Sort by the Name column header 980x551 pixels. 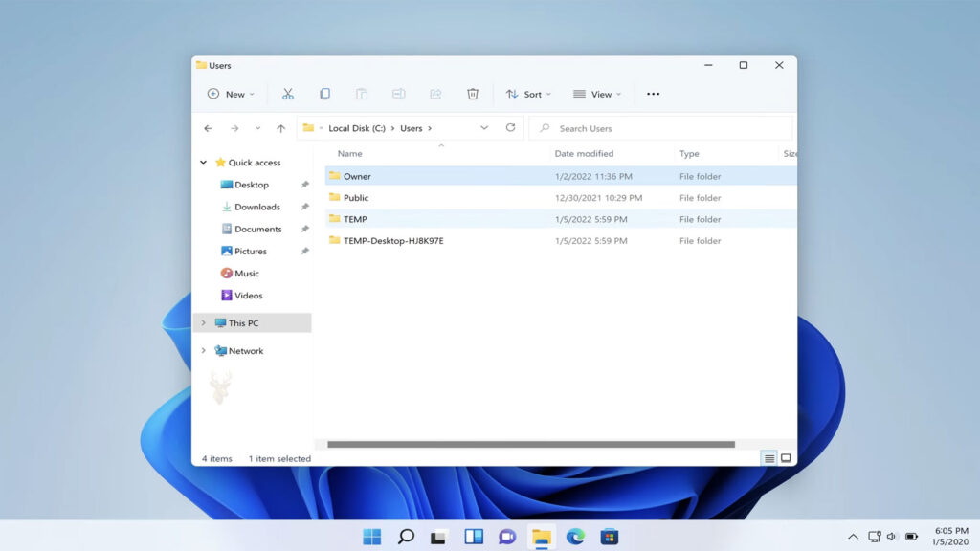(350, 153)
